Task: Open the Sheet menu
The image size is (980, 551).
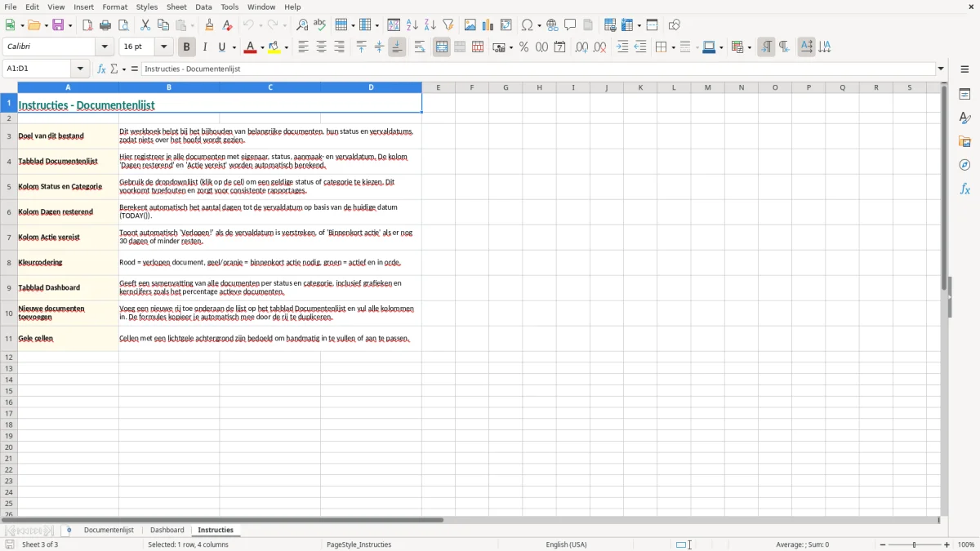Action: (176, 7)
